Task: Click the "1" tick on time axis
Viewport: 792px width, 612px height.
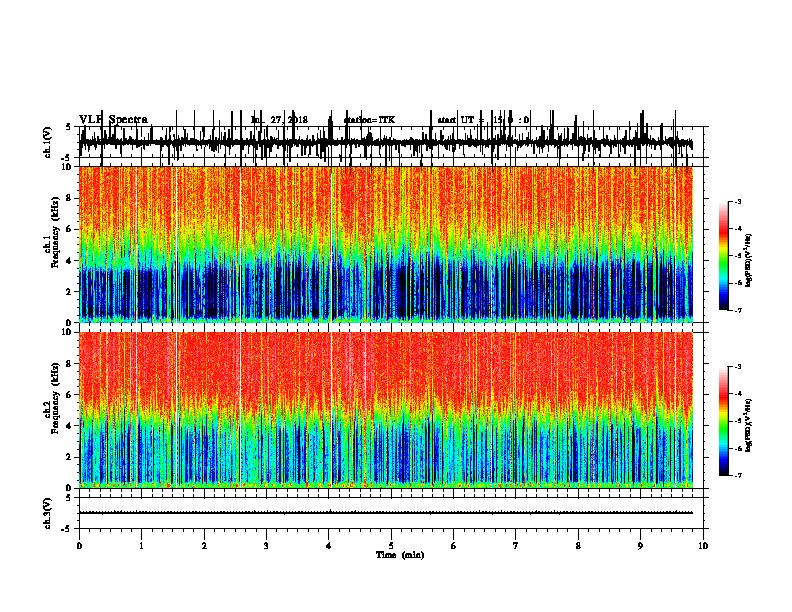Action: tap(141, 546)
